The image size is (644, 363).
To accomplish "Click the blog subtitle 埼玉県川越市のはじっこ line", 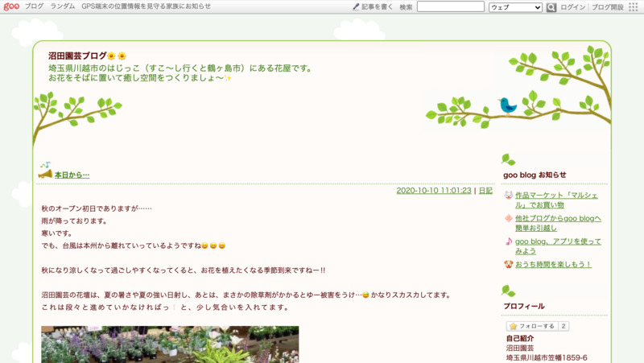I will coord(180,68).
